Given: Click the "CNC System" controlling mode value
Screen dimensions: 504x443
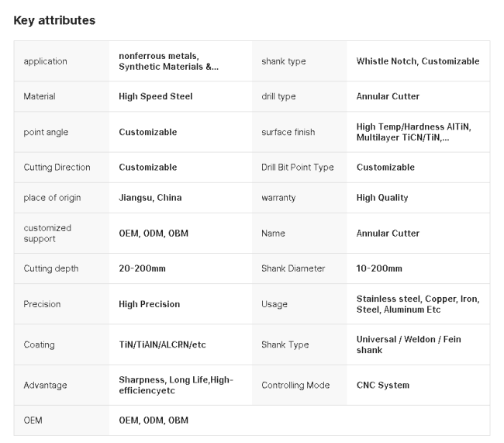Looking at the screenshot, I should coord(382,386).
